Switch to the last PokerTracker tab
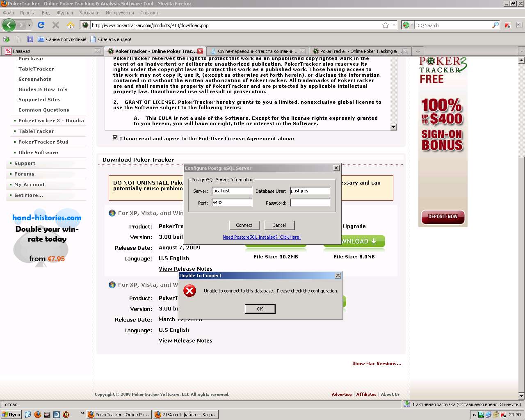Screen dimensions: 525x420 (360, 51)
